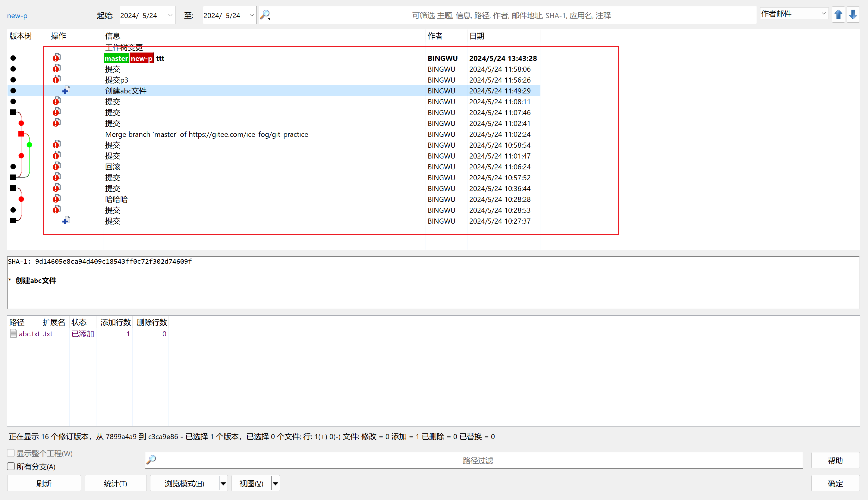Open the 起始 date dropdown

pos(170,15)
